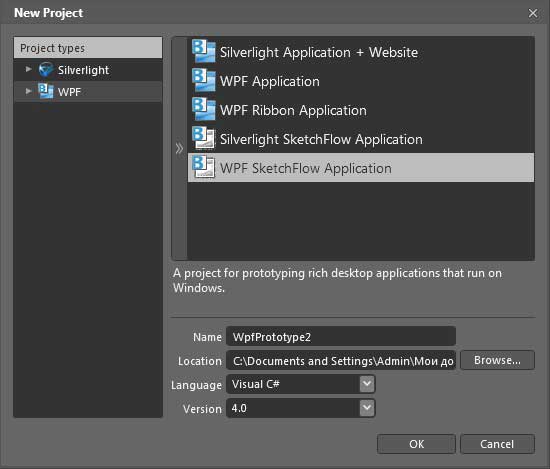Choose WPF Application template

point(361,81)
